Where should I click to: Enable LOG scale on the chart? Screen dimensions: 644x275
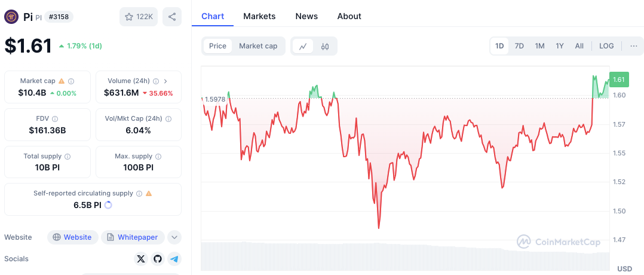tap(606, 46)
